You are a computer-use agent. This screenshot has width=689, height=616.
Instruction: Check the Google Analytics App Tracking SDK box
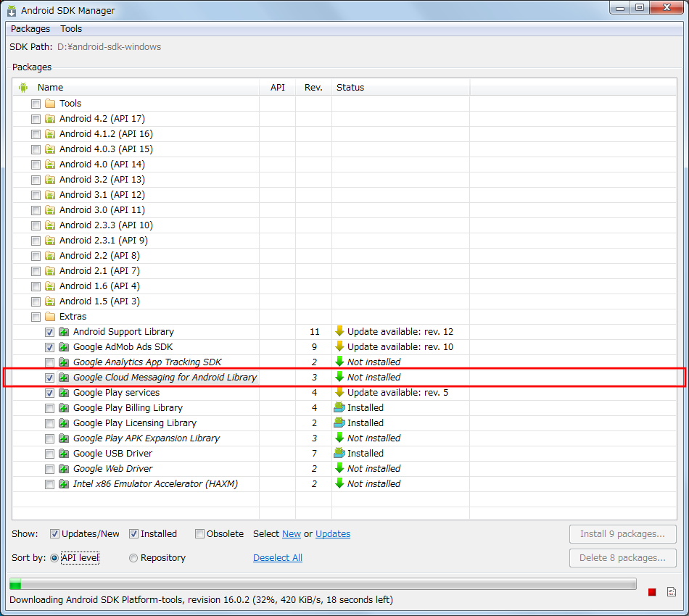pyautogui.click(x=49, y=362)
